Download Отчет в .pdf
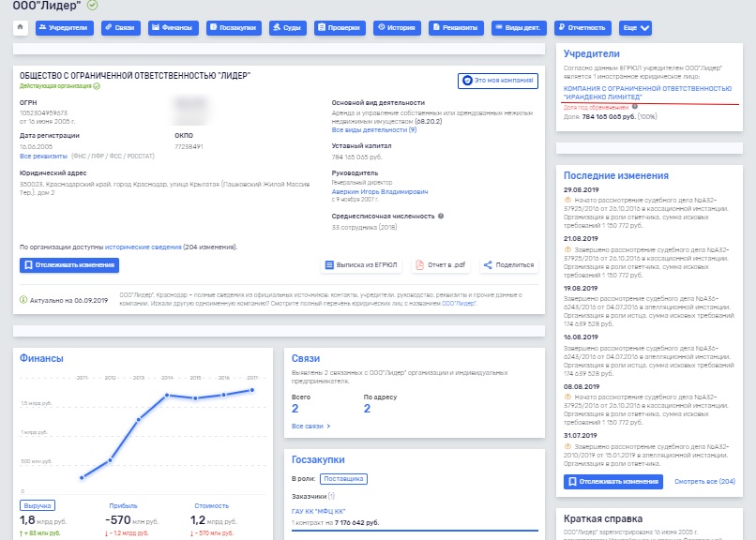The width and height of the screenshot is (756, 540). coord(441,265)
